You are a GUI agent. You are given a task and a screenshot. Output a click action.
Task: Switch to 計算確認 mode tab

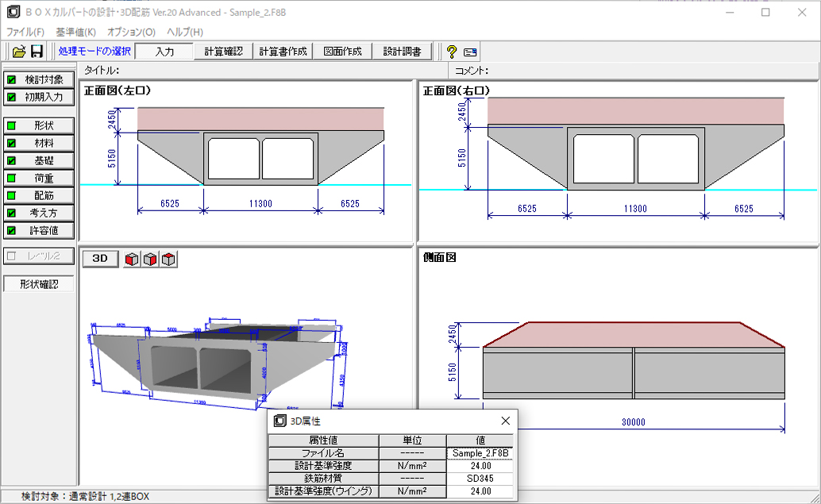click(x=224, y=52)
